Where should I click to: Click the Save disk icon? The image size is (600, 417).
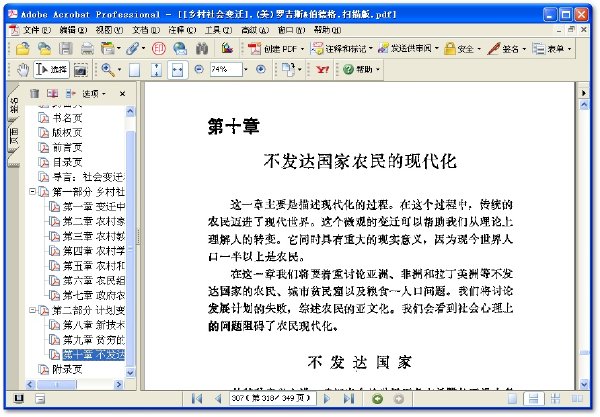pos(66,49)
